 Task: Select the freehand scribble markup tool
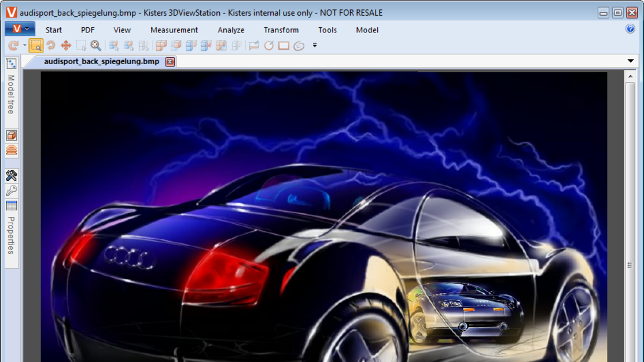tap(299, 46)
